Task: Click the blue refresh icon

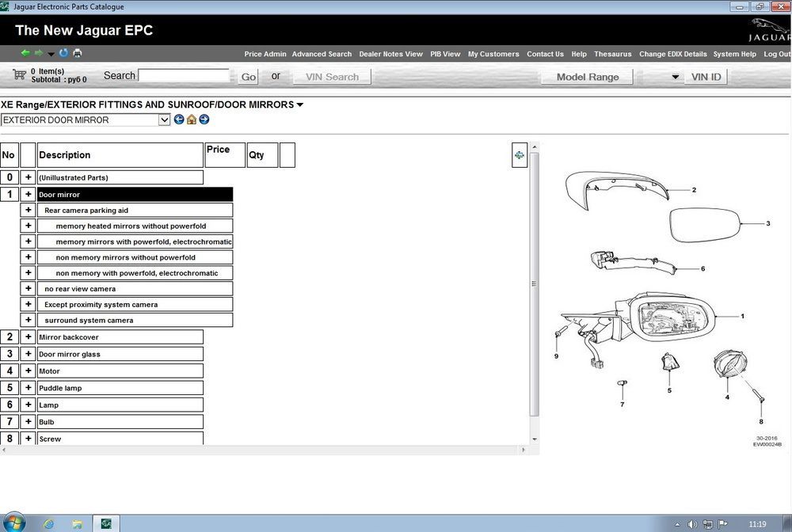Action: (63, 53)
